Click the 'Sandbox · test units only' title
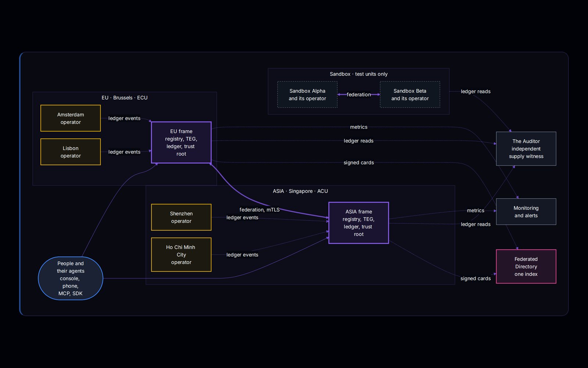 [x=359, y=74]
